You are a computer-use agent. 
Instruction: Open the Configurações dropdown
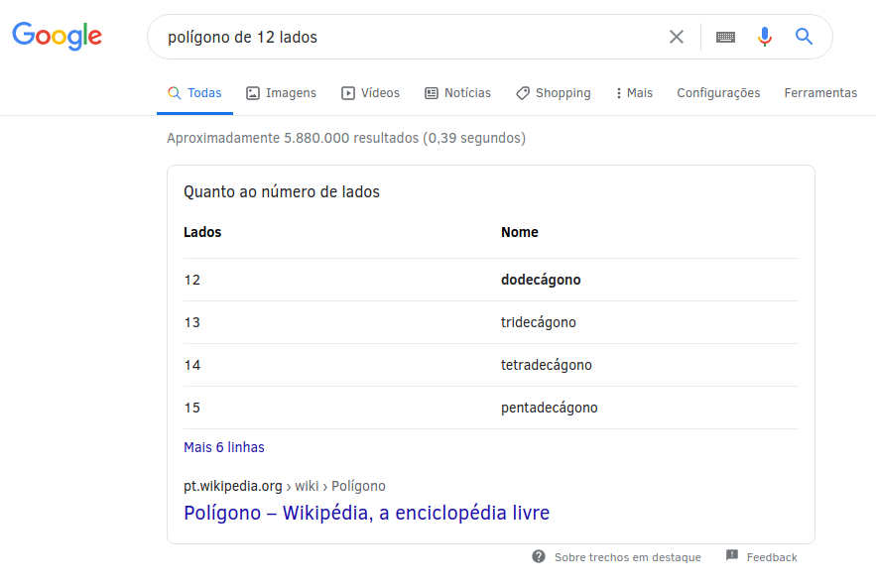[718, 93]
